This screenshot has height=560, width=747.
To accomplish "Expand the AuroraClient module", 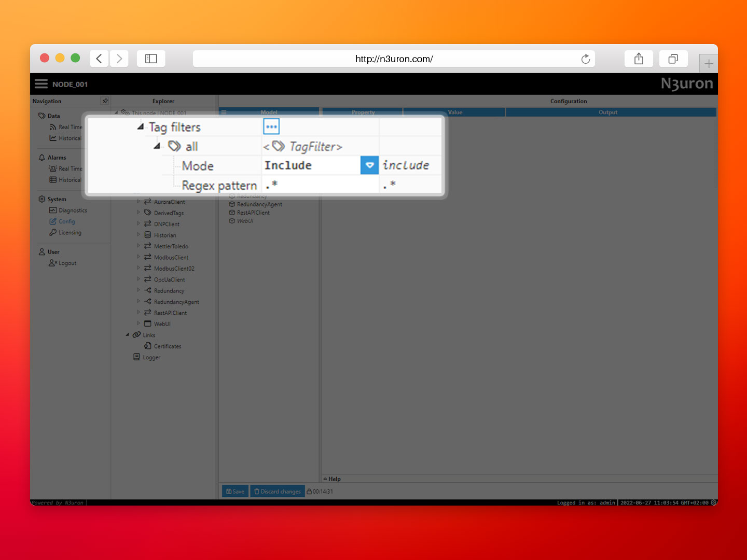I will (139, 202).
